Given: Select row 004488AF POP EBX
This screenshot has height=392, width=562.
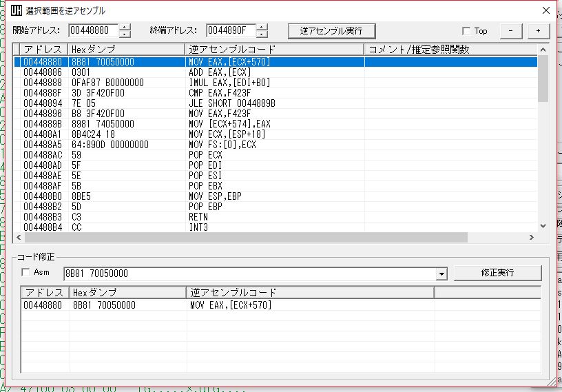Looking at the screenshot, I should (x=275, y=186).
